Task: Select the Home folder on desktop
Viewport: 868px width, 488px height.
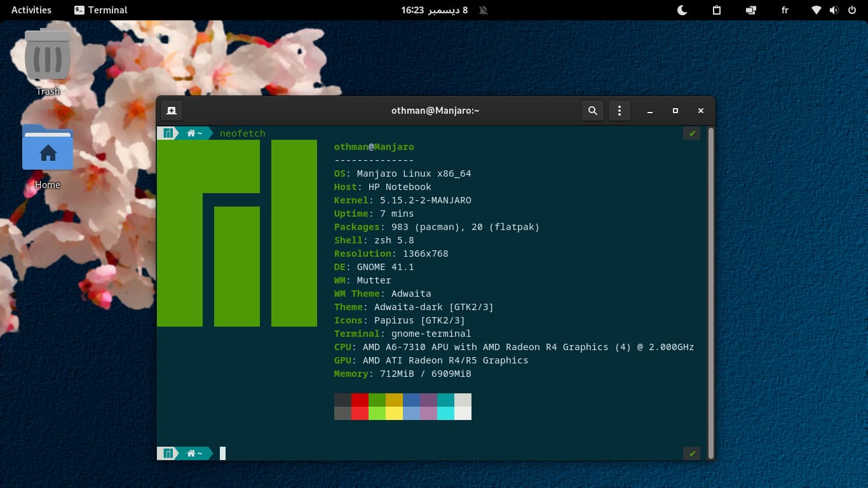Action: pyautogui.click(x=48, y=156)
